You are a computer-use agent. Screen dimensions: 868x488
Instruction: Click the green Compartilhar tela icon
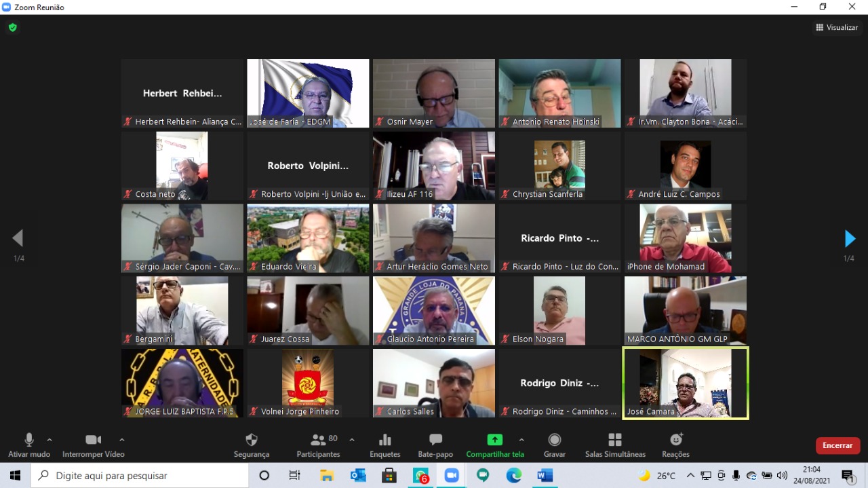pyautogui.click(x=494, y=440)
